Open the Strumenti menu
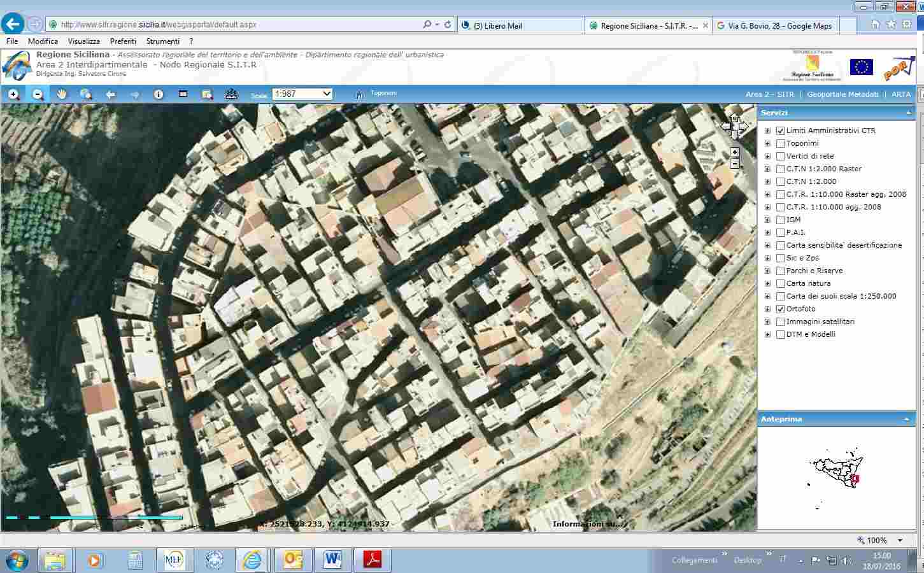The image size is (924, 573). click(x=162, y=41)
